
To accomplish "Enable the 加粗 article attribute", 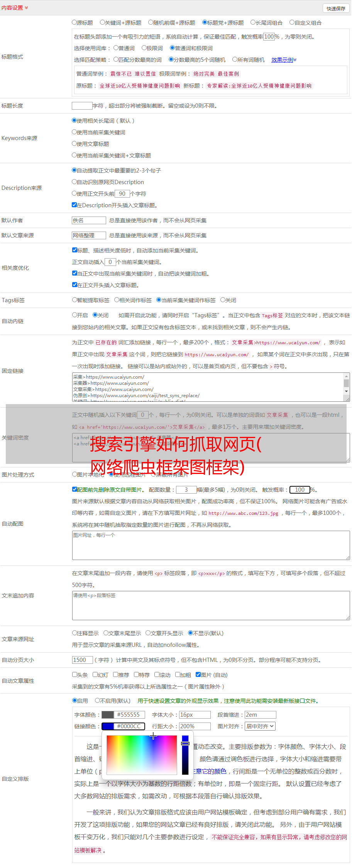I will click(x=178, y=675).
